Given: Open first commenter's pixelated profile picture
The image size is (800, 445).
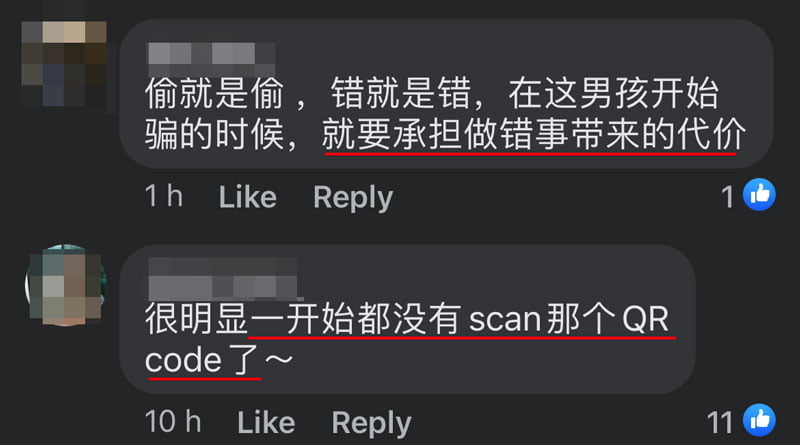Looking at the screenshot, I should pos(64,63).
